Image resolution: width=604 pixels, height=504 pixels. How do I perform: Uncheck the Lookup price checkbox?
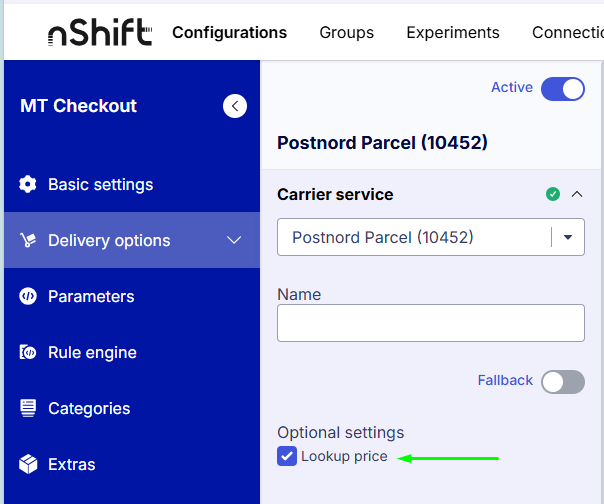tap(287, 456)
